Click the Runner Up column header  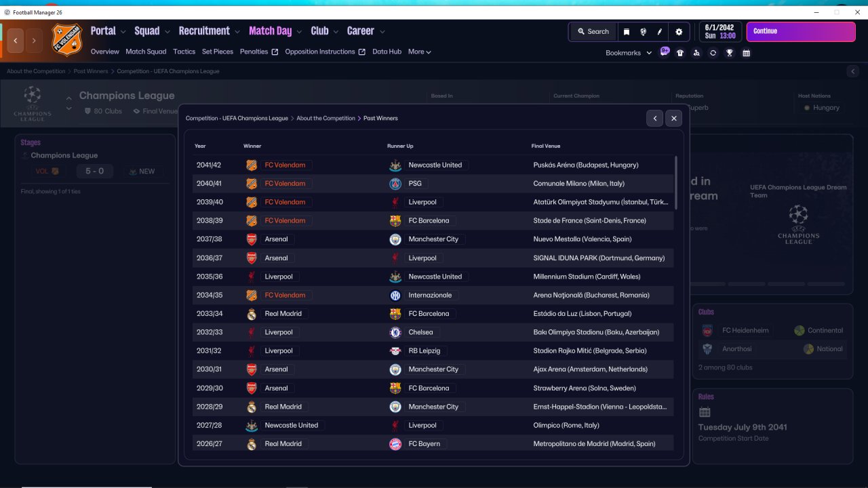tap(400, 146)
